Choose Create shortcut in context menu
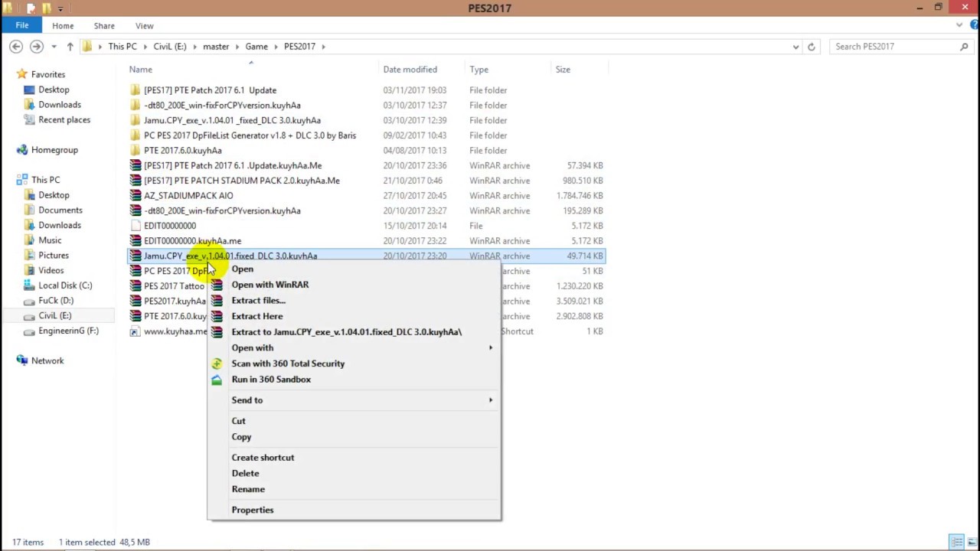Image resolution: width=980 pixels, height=551 pixels. point(263,458)
